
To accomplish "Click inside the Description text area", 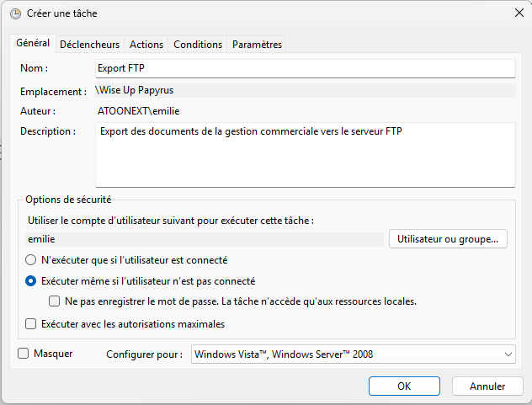I will (x=305, y=155).
